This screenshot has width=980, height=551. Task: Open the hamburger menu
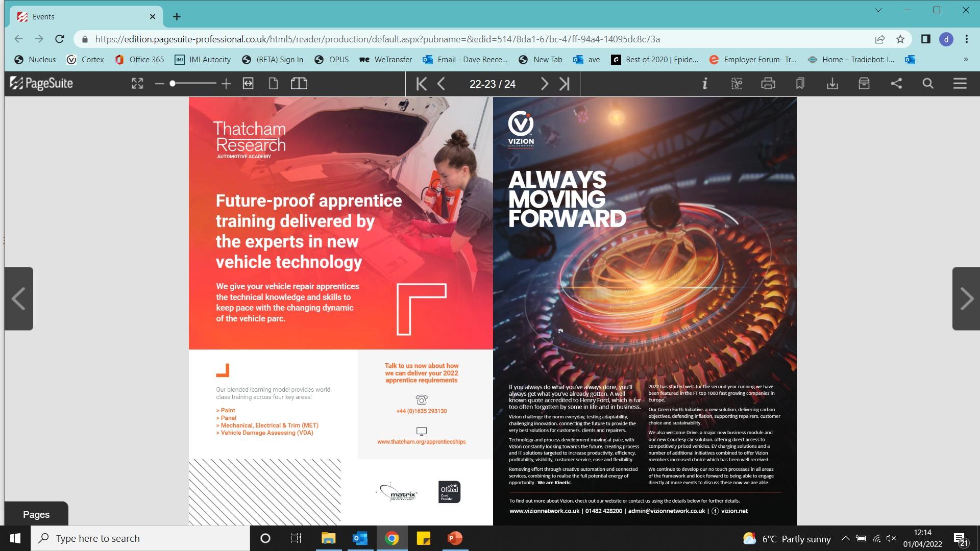960,84
